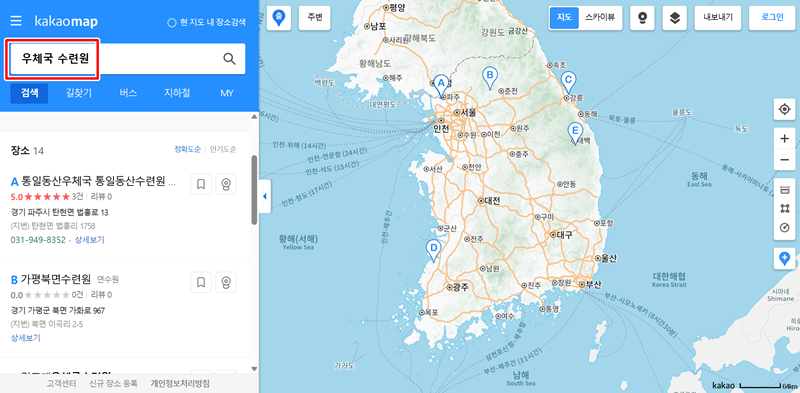This screenshot has height=393, width=800.
Task: Click the blue add-place pin button
Action: [785, 258]
